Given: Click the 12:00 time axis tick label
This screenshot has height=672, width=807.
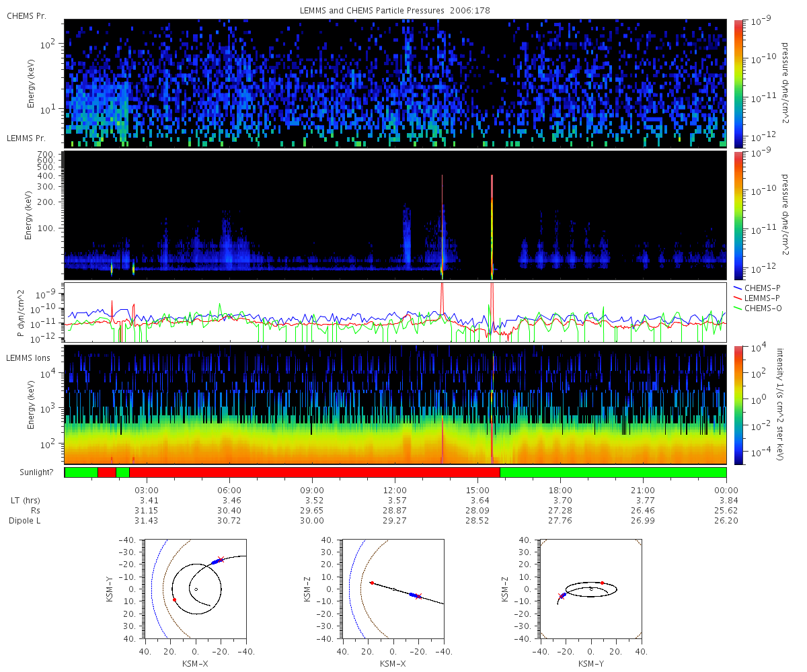Looking at the screenshot, I should (395, 491).
